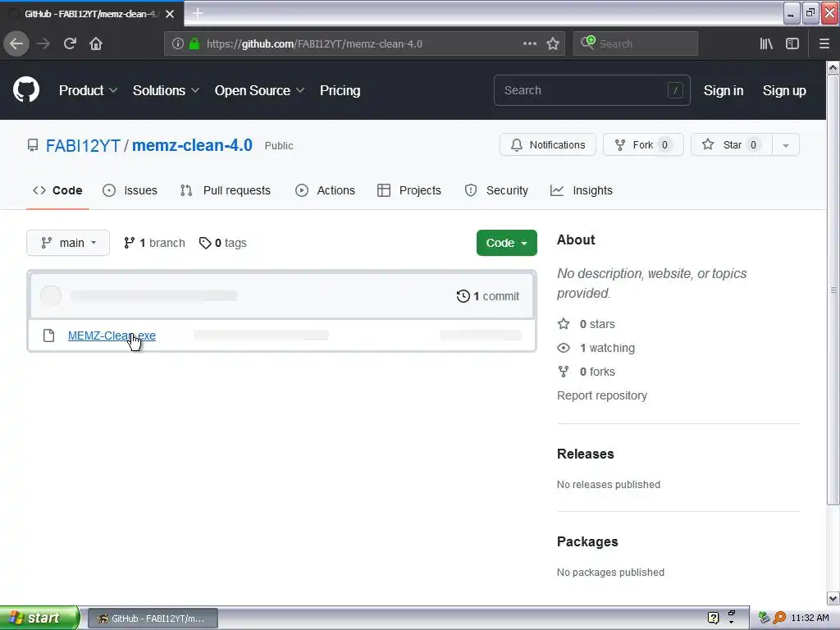Open the FABI12YT owner link

[x=83, y=146]
